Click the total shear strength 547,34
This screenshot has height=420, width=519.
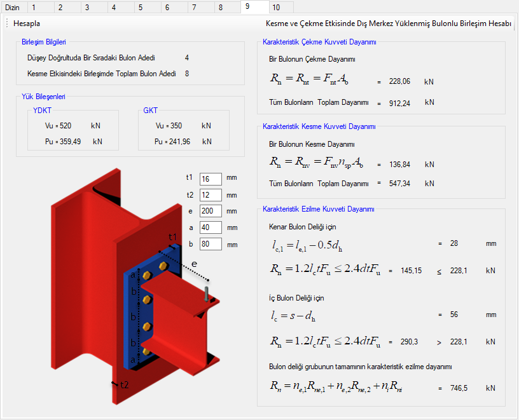click(x=399, y=184)
